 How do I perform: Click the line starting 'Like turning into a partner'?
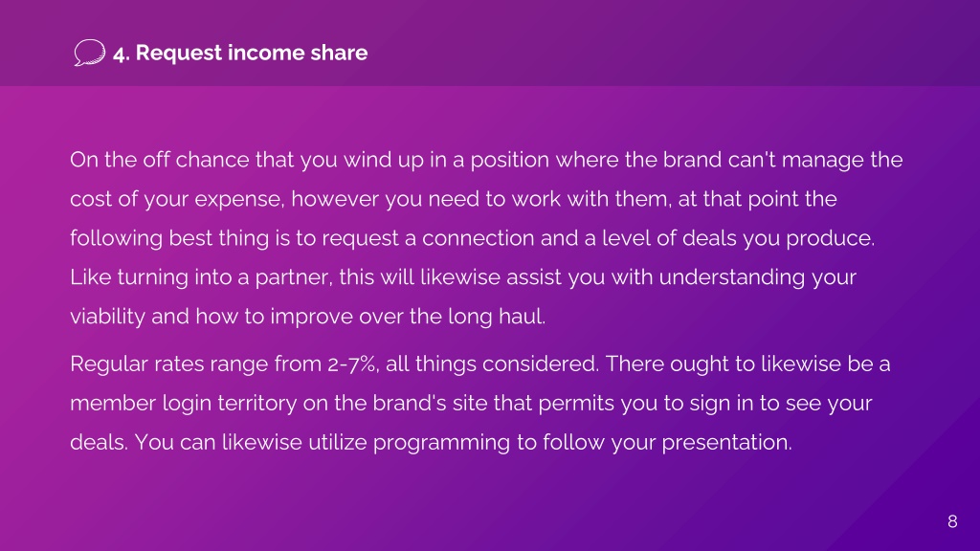(463, 278)
